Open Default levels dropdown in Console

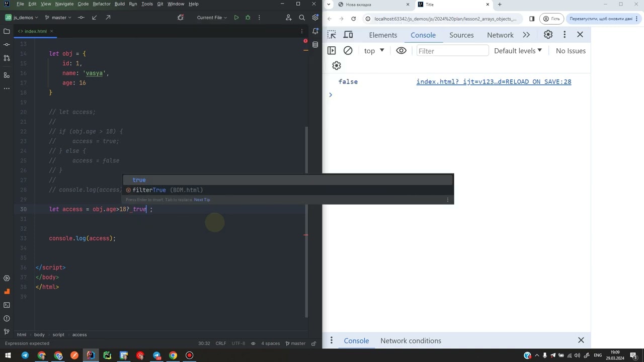coord(518,51)
